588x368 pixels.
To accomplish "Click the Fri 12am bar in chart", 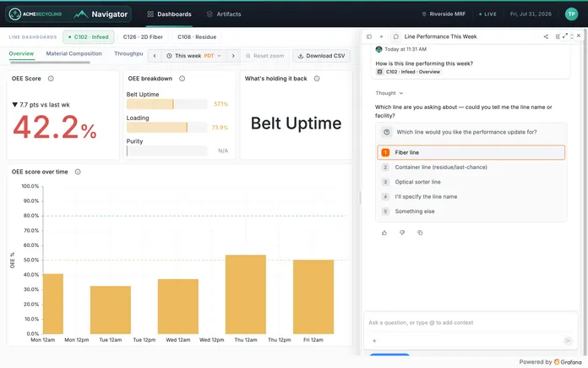I will [x=313, y=297].
